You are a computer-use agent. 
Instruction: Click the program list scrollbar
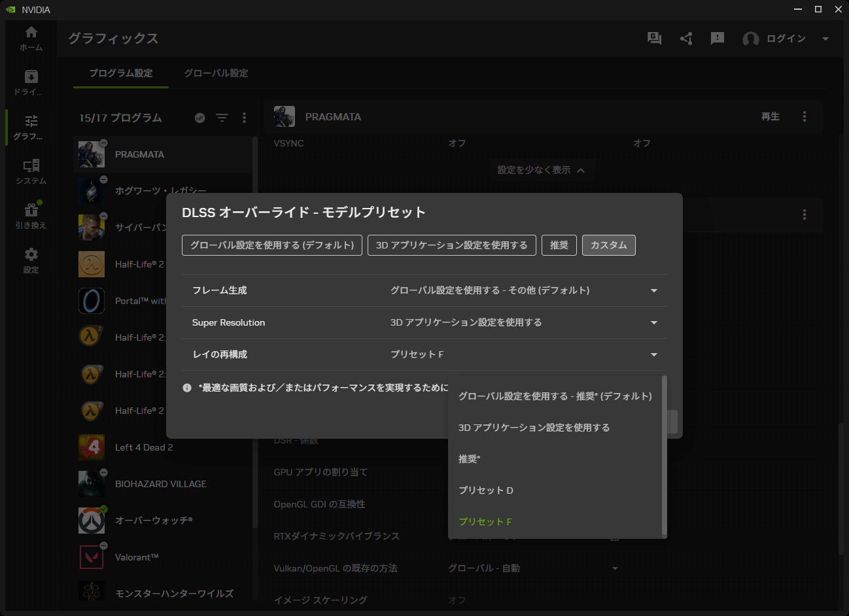[x=255, y=332]
